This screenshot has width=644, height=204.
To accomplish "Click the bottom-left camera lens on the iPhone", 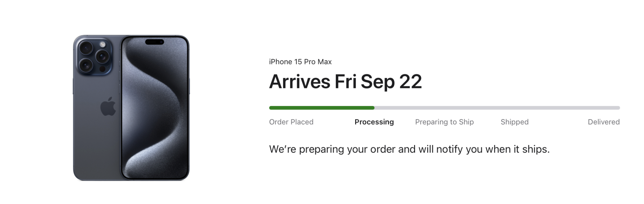I will point(86,65).
